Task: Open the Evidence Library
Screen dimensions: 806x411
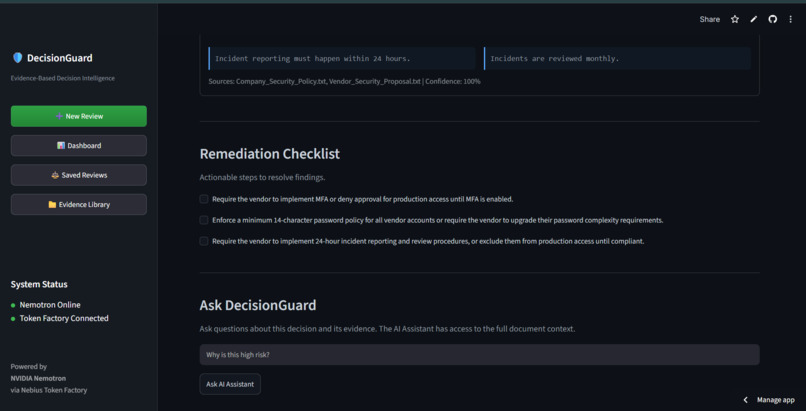Action: pyautogui.click(x=79, y=204)
